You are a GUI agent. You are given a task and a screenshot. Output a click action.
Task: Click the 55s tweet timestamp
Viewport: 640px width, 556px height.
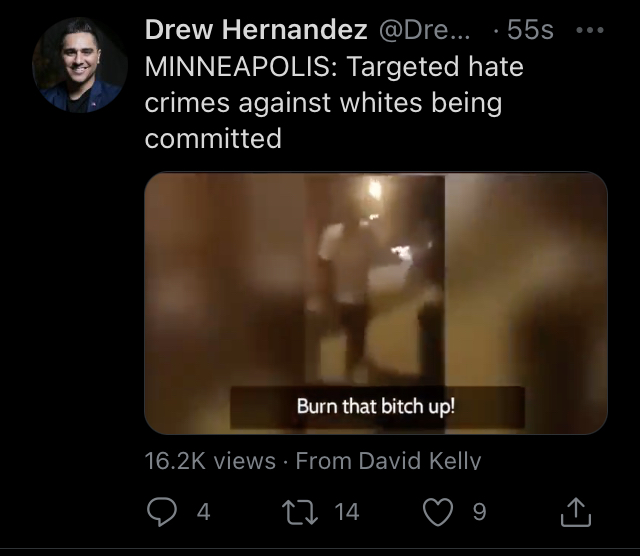coord(530,30)
